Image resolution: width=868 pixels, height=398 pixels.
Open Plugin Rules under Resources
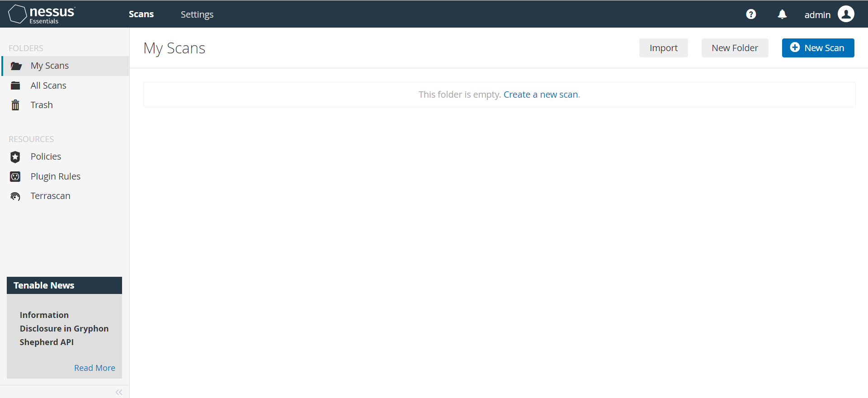click(x=56, y=176)
